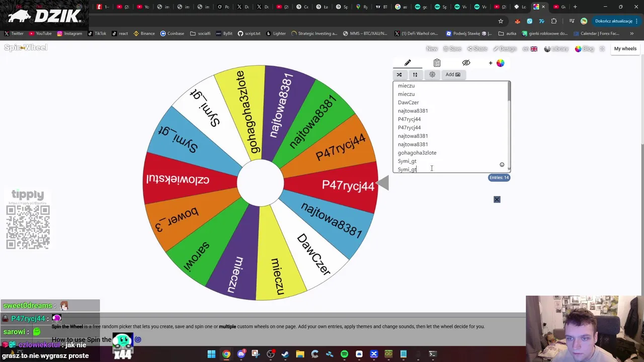Open My wheels
Viewport: 644px width, 362px height.
[x=625, y=49]
